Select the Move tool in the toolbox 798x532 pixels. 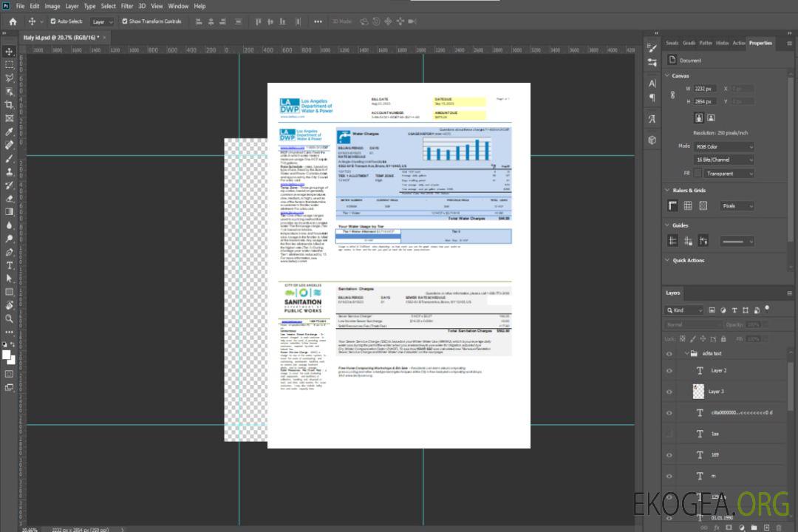pyautogui.click(x=10, y=52)
